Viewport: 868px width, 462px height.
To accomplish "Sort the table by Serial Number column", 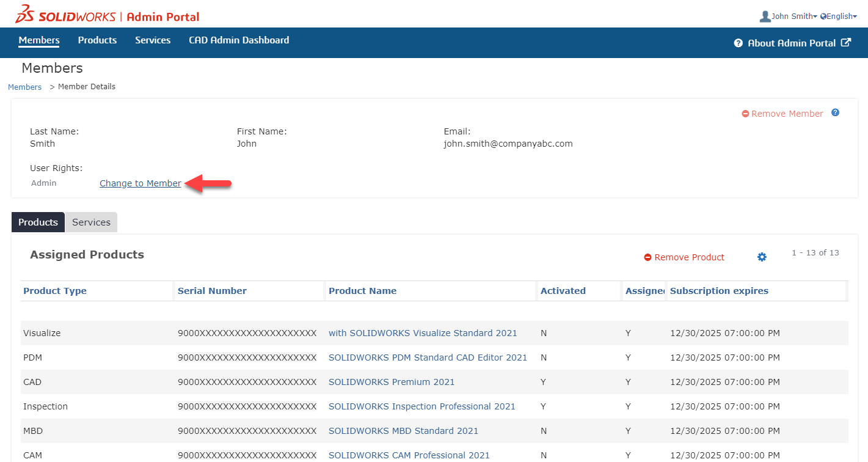I will tap(212, 290).
